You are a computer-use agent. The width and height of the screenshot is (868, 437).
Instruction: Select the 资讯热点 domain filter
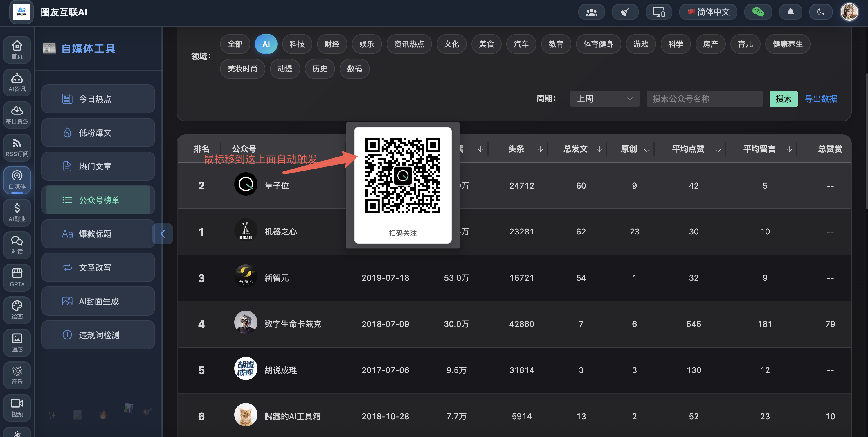pos(409,44)
